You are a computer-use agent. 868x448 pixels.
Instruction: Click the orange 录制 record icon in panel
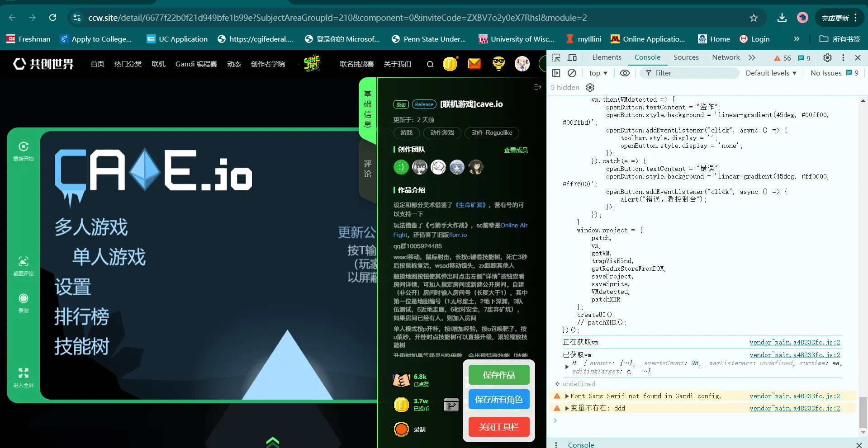401,429
